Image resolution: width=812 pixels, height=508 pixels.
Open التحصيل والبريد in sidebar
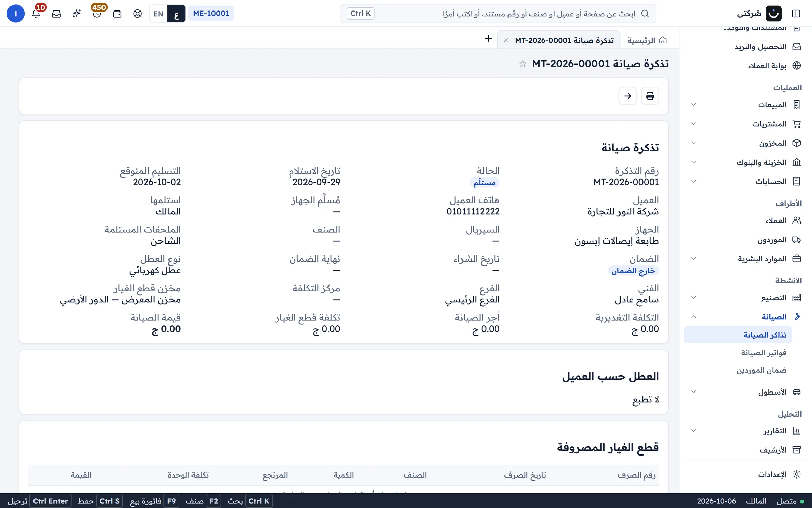[745, 47]
